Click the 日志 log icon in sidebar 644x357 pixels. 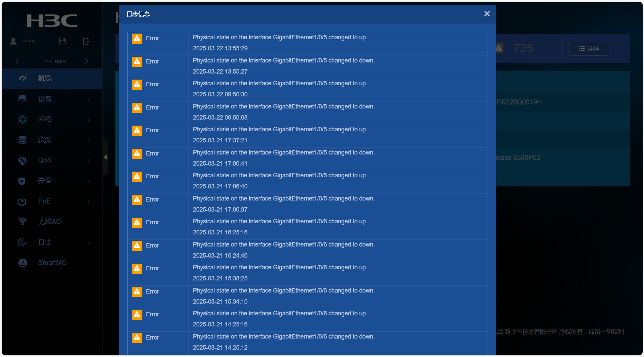(22, 242)
